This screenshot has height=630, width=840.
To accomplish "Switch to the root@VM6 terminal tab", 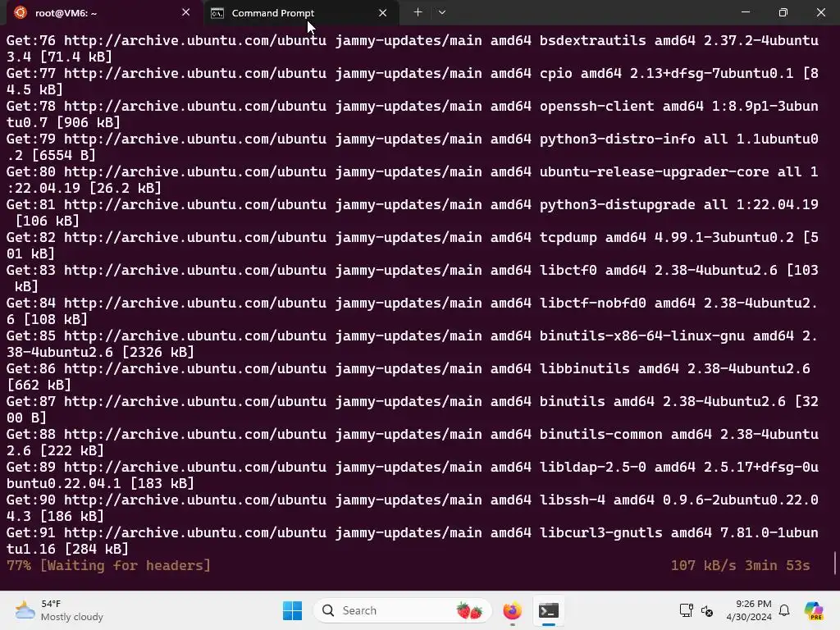I will [102, 13].
